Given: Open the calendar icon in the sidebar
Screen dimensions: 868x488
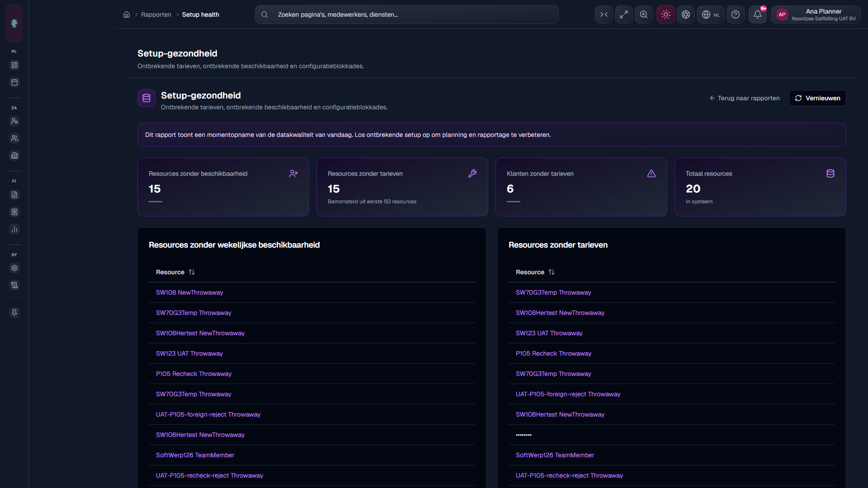Looking at the screenshot, I should (x=14, y=82).
